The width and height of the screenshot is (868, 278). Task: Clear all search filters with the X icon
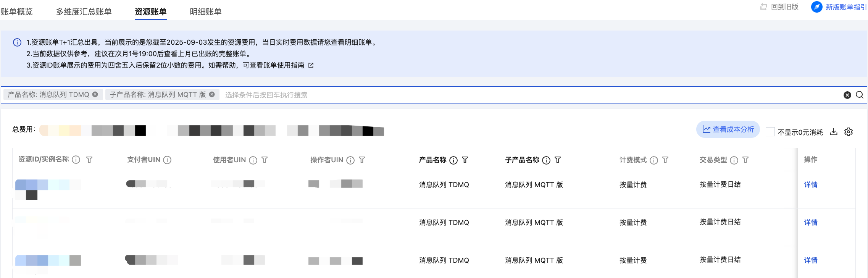point(847,95)
